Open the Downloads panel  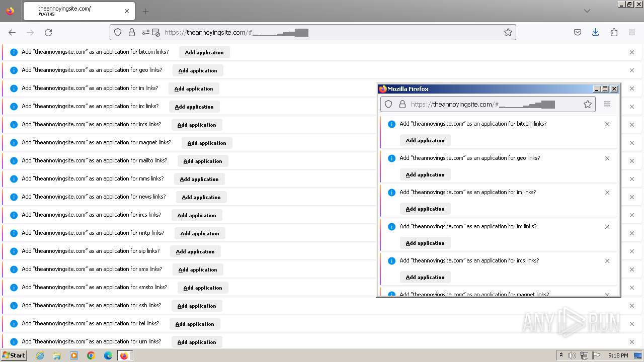click(x=596, y=32)
